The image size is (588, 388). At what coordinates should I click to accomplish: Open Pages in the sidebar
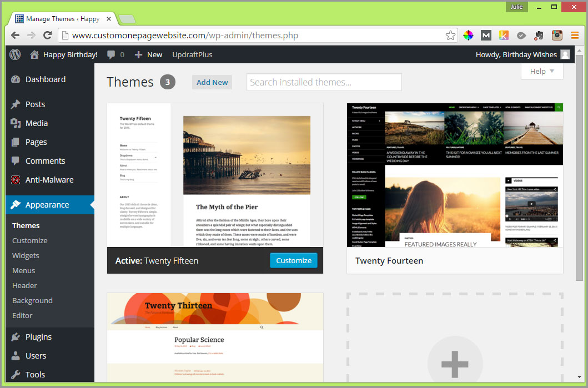(36, 142)
